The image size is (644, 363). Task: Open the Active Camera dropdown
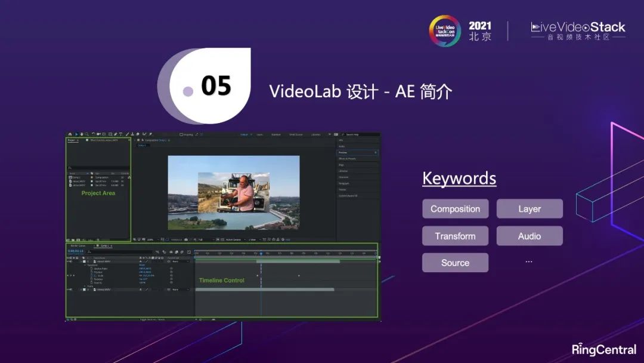234,239
